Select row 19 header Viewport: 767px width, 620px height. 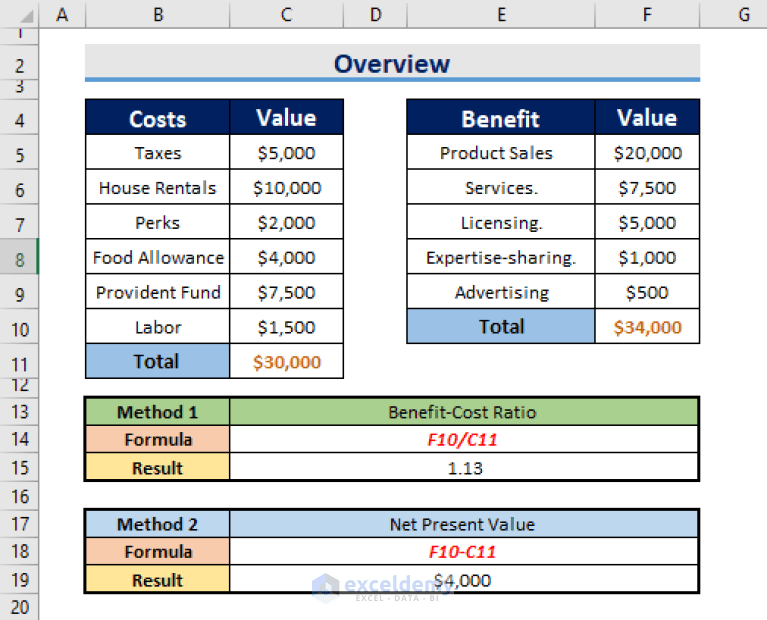19,579
